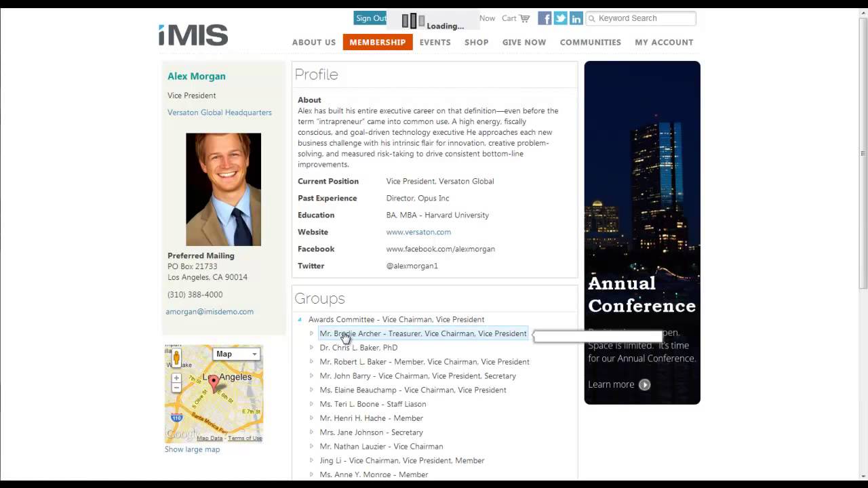Select Mr. Henri H. Hache - Member
Image resolution: width=868 pixels, height=488 pixels.
pyautogui.click(x=371, y=418)
